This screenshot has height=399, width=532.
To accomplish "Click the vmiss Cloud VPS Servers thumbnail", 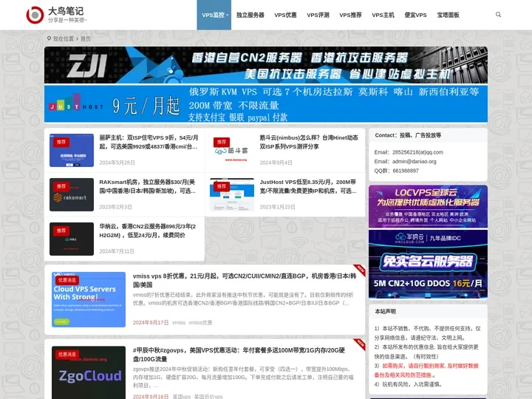I will click(x=89, y=299).
